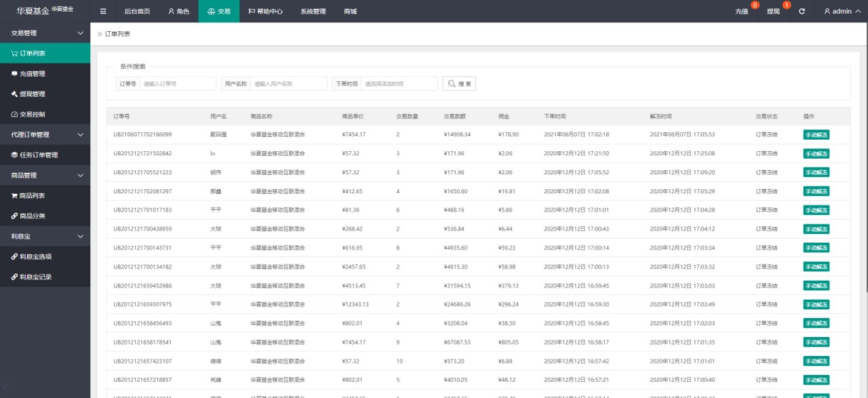This screenshot has height=398, width=868.
Task: Collapse the 商品管理 sidebar group
Action: [x=45, y=175]
